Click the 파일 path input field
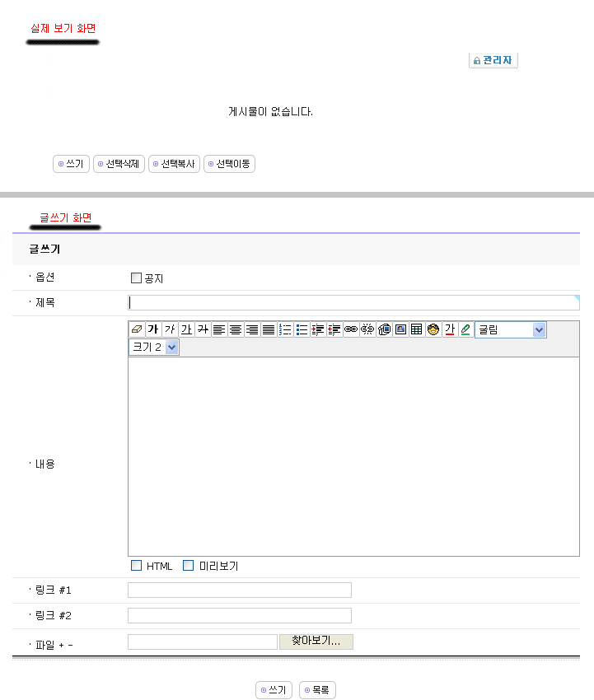The image size is (594, 700). 203,642
